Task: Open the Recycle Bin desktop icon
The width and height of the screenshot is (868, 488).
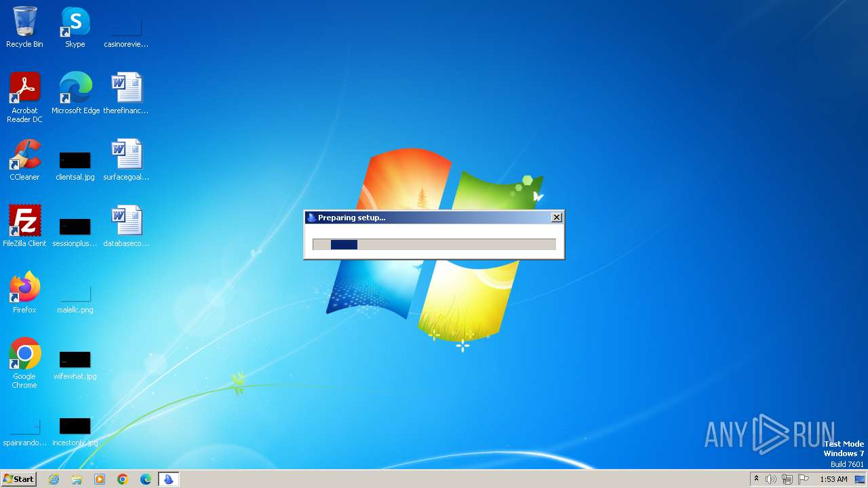Action: click(x=24, y=27)
